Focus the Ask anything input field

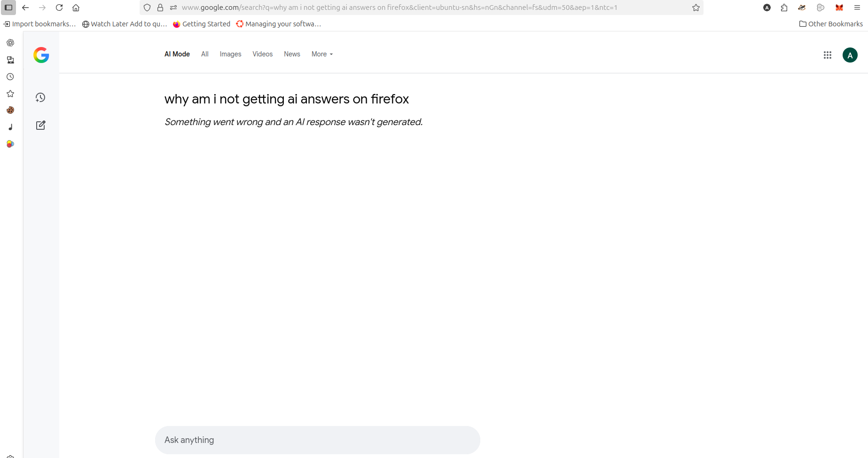pyautogui.click(x=318, y=440)
